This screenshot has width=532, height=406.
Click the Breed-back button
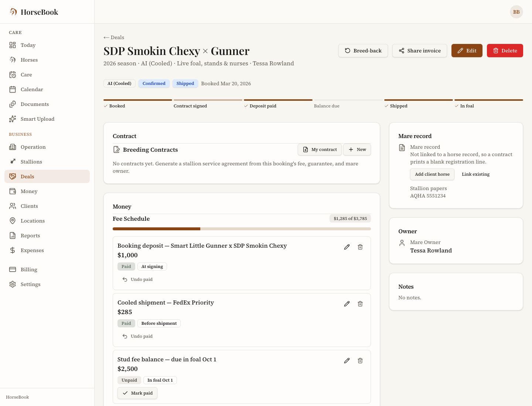[x=363, y=51]
